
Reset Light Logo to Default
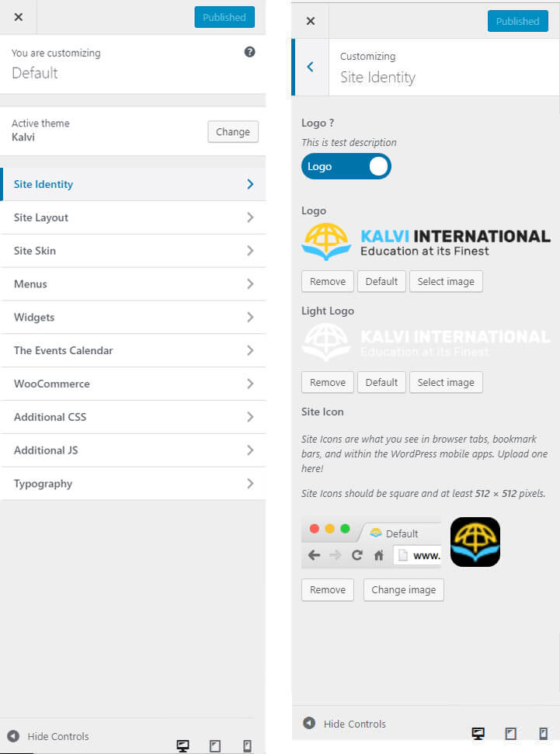point(381,382)
